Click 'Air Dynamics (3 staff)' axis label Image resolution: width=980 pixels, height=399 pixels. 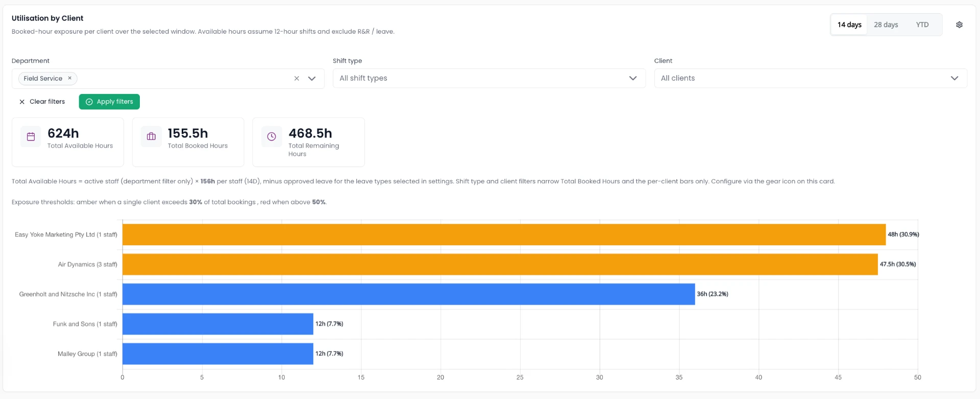click(87, 264)
